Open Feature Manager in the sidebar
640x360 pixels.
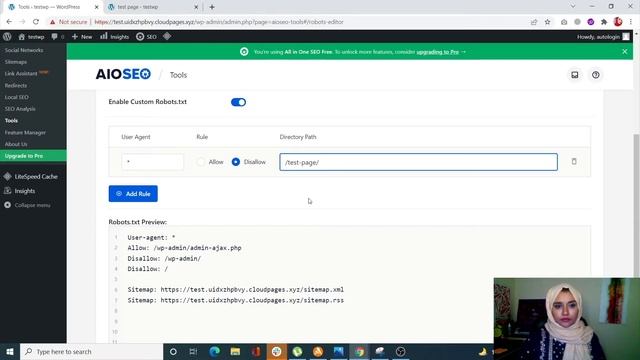[x=25, y=133]
